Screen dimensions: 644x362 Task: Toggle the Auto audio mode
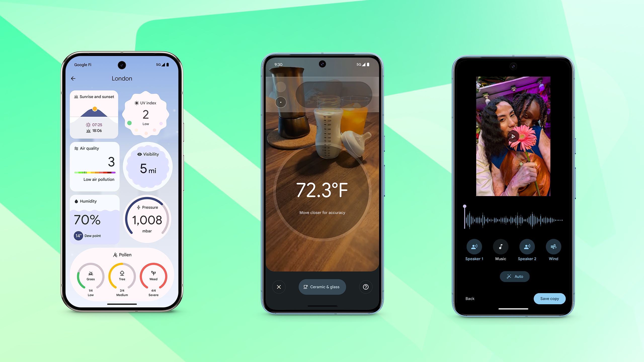(x=514, y=276)
